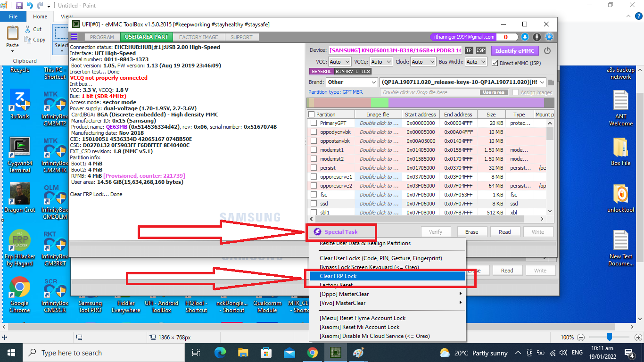This screenshot has height=362, width=644.
Task: Click the Box File folder icon
Action: coord(621,151)
